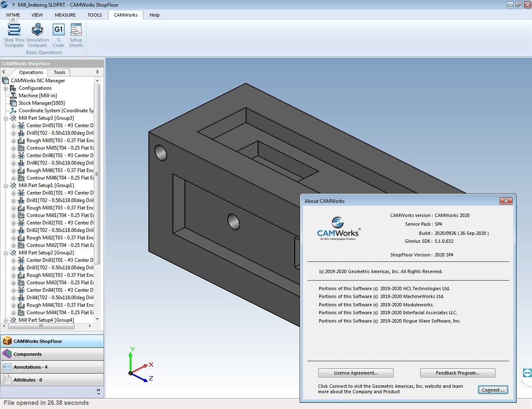Click the TeamViewer side panel icon
Viewport: 532px width, 409px height.
527,373
